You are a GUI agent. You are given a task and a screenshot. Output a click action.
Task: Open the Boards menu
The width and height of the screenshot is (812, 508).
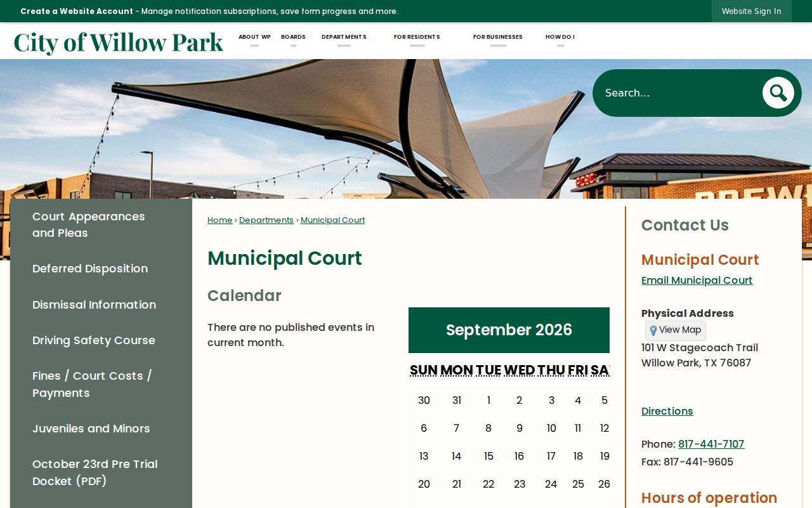293,37
